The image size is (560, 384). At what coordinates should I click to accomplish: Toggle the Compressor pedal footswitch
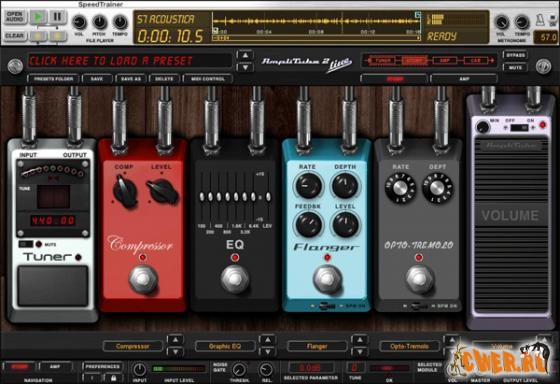(143, 280)
